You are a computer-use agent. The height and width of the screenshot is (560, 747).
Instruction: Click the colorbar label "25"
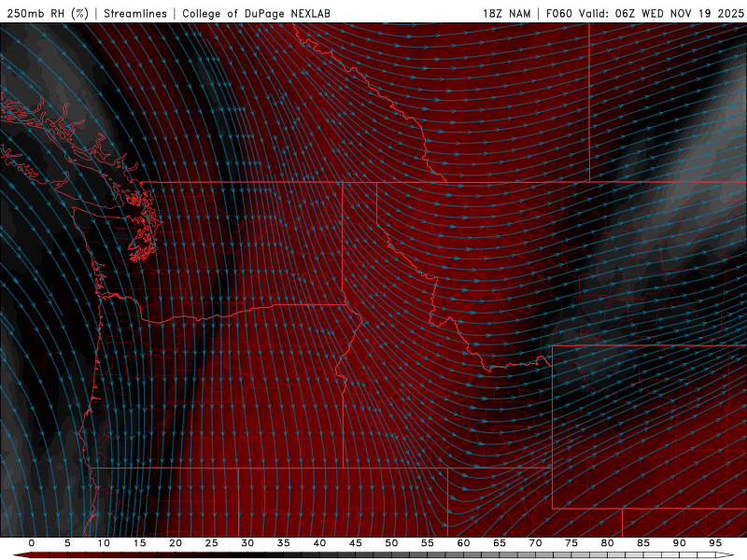[x=212, y=543]
